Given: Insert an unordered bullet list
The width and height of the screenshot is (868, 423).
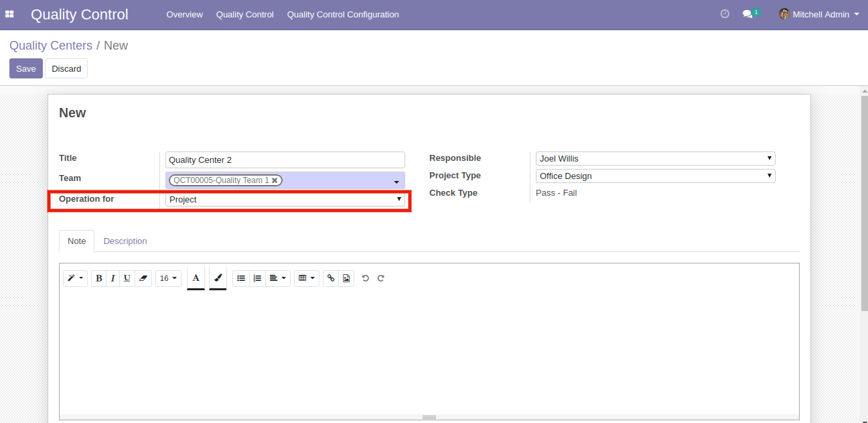Looking at the screenshot, I should click(241, 278).
